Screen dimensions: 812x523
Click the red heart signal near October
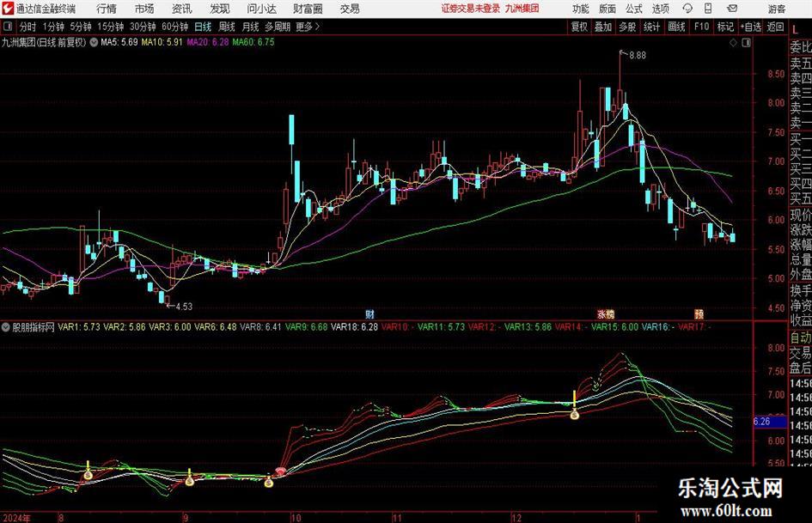pyautogui.click(x=280, y=471)
